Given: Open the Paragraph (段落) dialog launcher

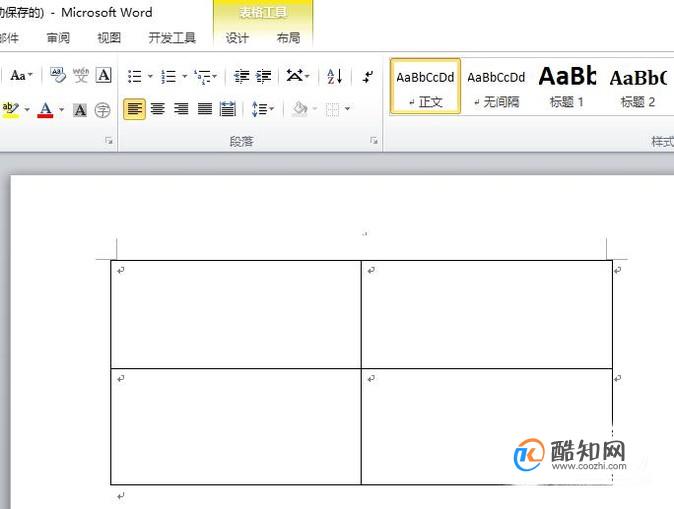Looking at the screenshot, I should click(374, 141).
